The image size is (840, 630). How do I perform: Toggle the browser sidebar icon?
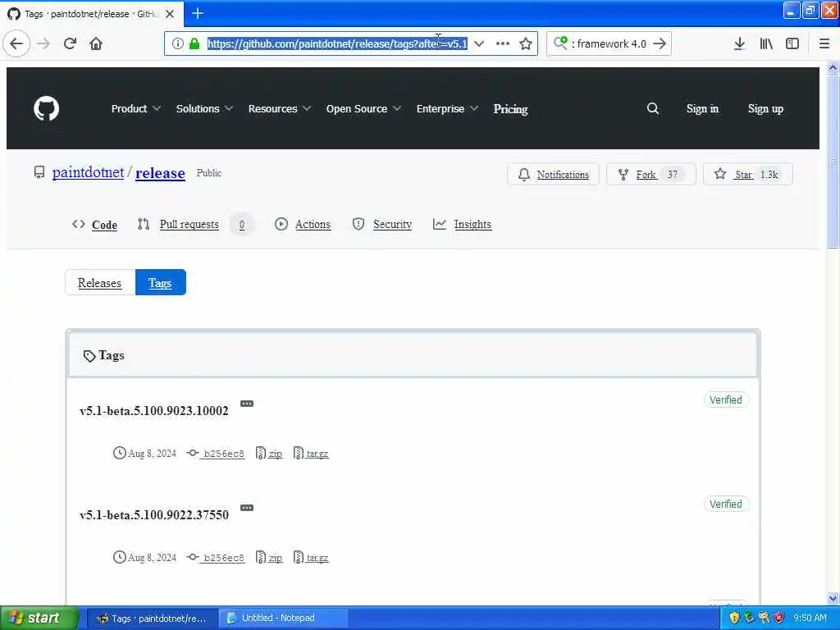pos(792,43)
